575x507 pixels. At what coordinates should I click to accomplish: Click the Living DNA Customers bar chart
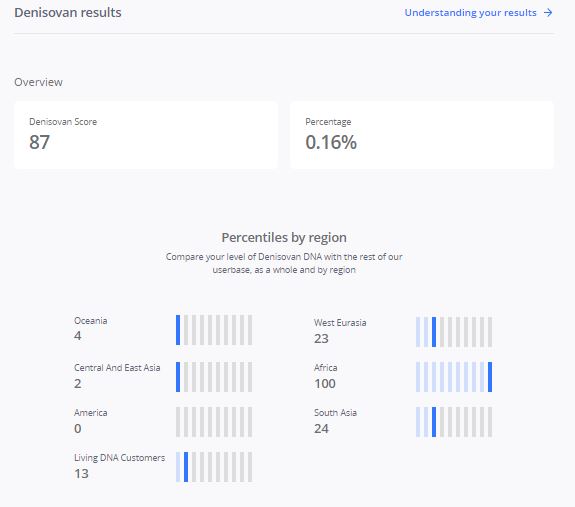pyautogui.click(x=214, y=467)
